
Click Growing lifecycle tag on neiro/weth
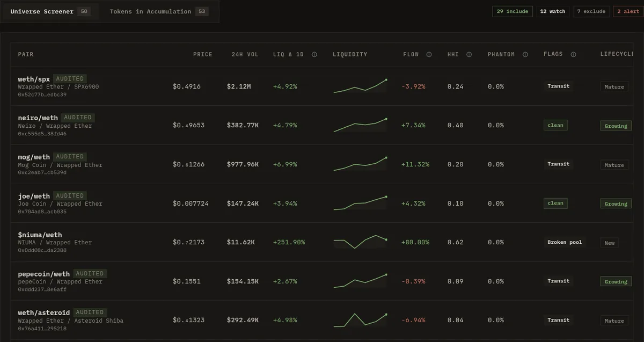tap(616, 126)
